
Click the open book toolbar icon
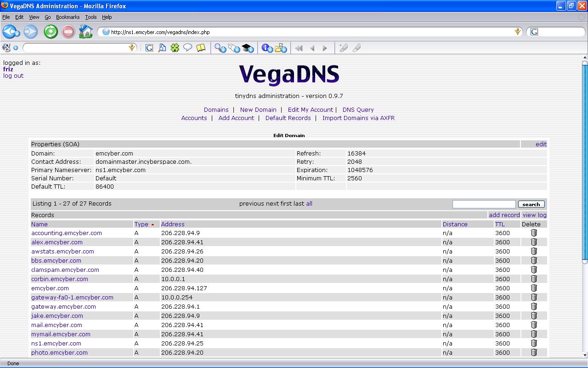pyautogui.click(x=201, y=47)
